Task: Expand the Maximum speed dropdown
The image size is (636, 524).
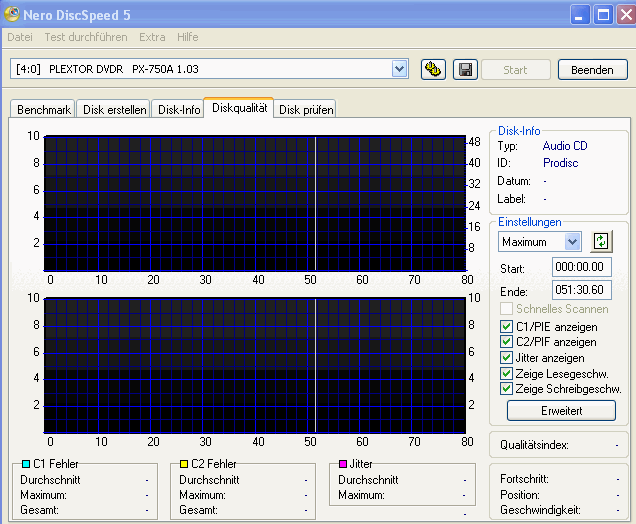Action: pos(572,241)
